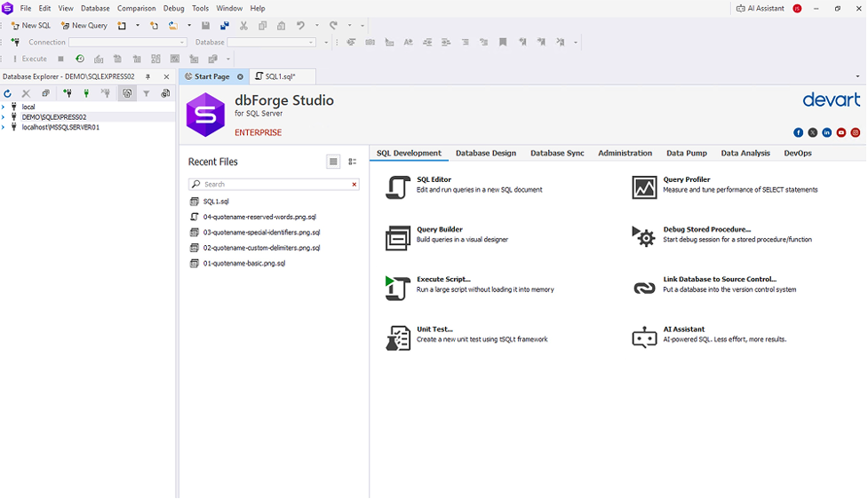The image size is (868, 499).
Task: Click the Save All icon in the toolbar
Action: point(224,26)
